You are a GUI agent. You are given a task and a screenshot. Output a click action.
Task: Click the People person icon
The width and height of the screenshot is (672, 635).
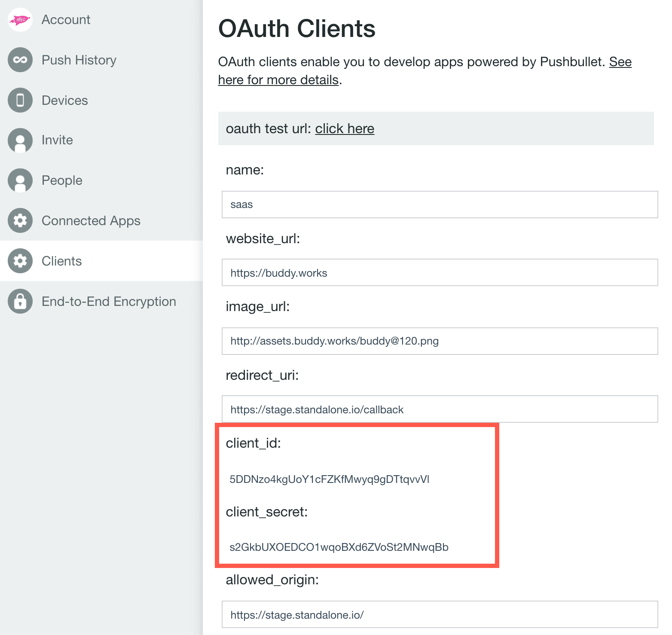coord(20,180)
